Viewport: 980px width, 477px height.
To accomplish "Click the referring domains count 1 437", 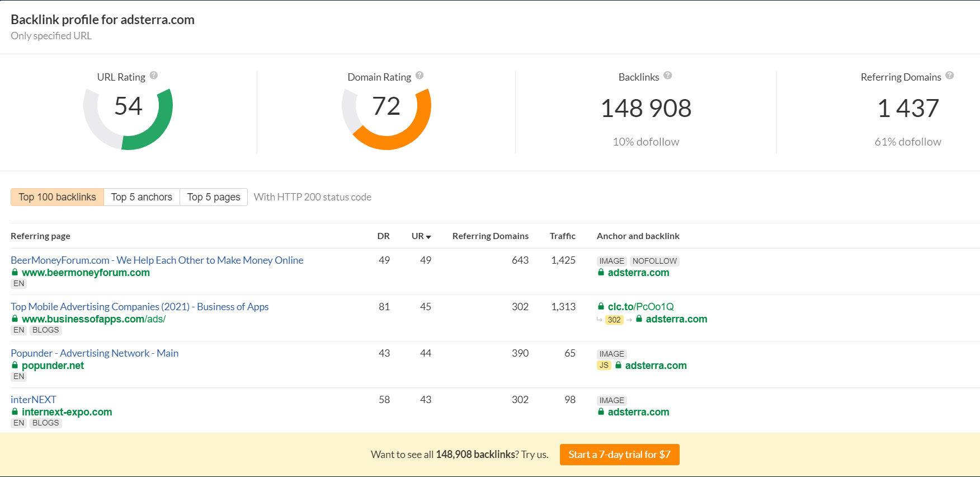I will click(908, 109).
